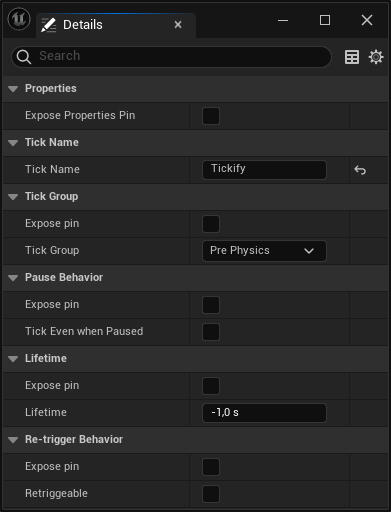Click the Tick Name Tickify text field
The image size is (391, 512).
tap(264, 170)
